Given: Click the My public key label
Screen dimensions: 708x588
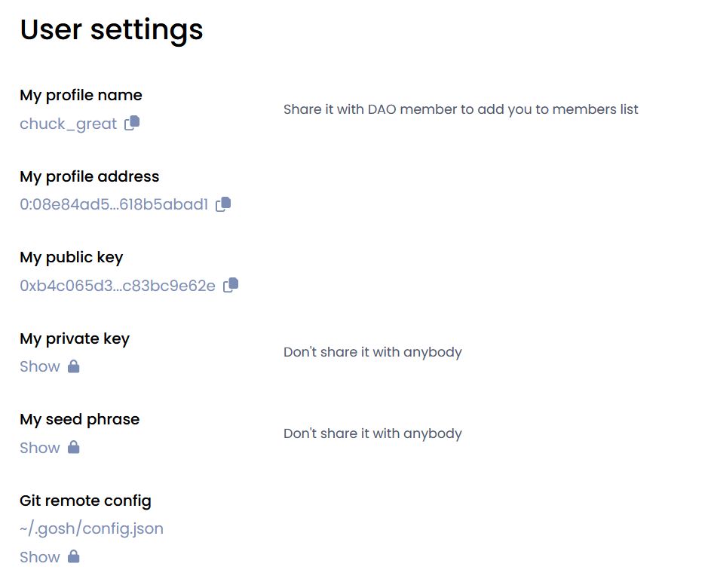Looking at the screenshot, I should [71, 257].
